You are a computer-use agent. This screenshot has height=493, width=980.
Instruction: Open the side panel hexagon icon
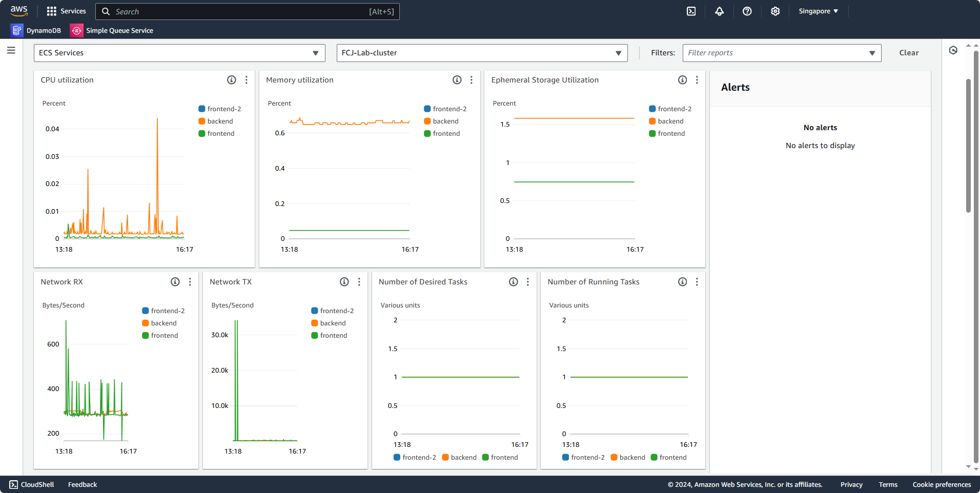(x=953, y=50)
